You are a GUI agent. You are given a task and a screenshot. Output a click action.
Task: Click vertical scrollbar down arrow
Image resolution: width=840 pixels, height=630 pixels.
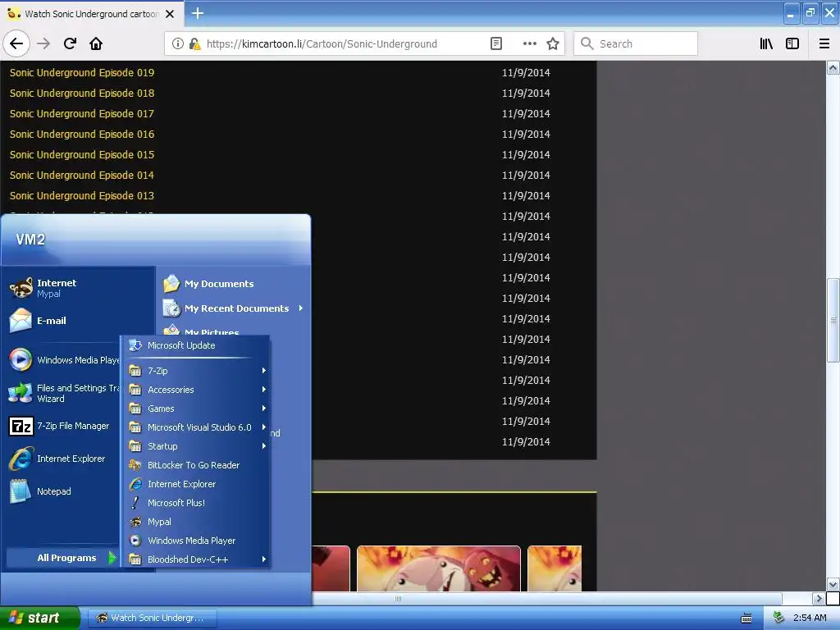click(833, 584)
